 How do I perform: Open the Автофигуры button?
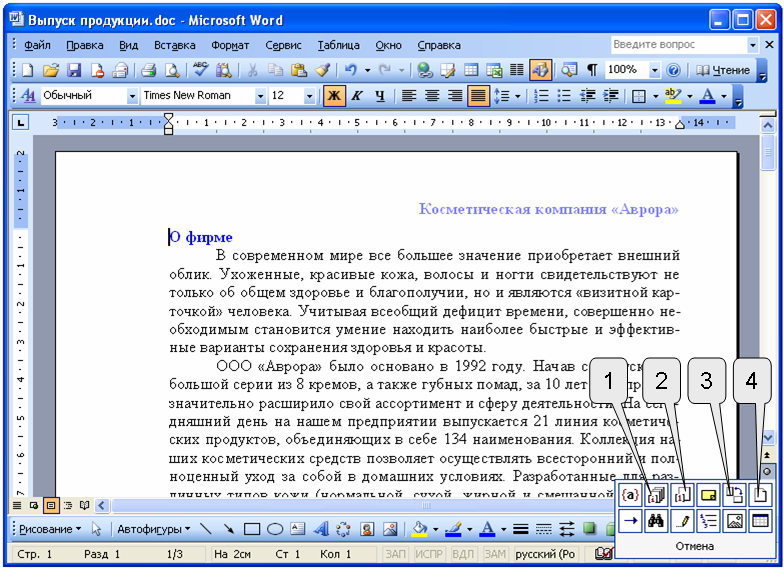coord(151,529)
